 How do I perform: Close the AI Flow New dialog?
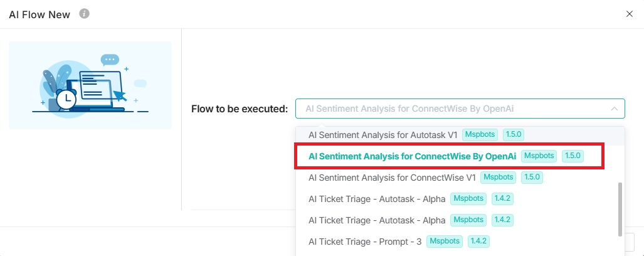pyautogui.click(x=630, y=14)
